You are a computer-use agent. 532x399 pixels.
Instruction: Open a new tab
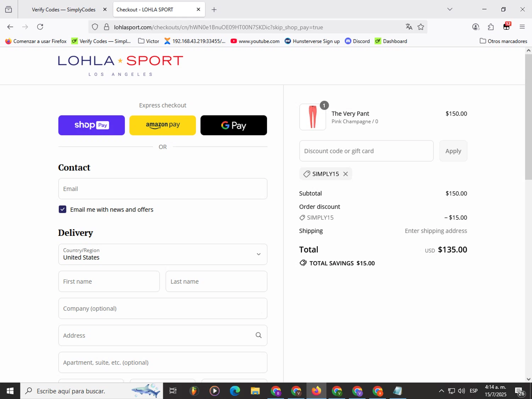tap(214, 10)
